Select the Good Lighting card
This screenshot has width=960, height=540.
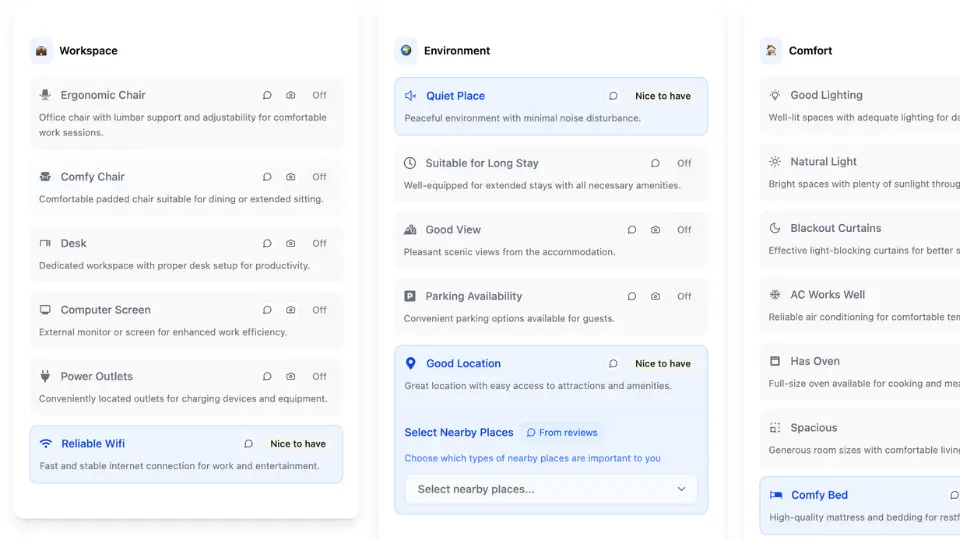tap(860, 106)
